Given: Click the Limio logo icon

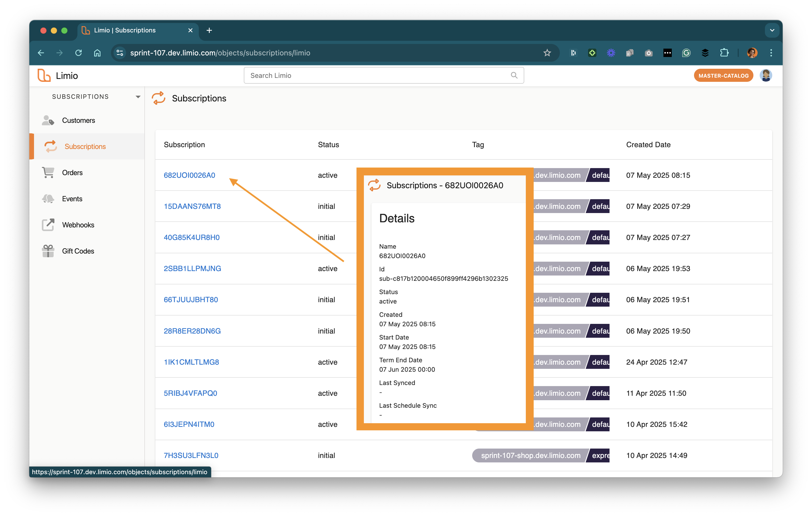Looking at the screenshot, I should (x=44, y=76).
